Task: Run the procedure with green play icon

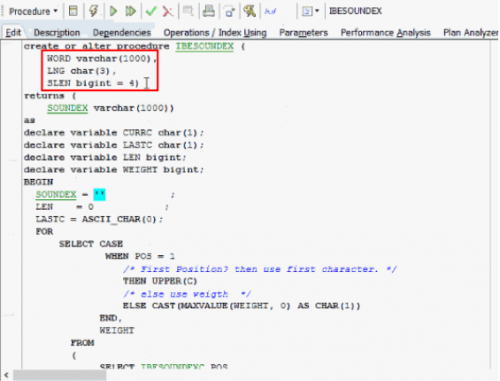Action: [x=113, y=11]
